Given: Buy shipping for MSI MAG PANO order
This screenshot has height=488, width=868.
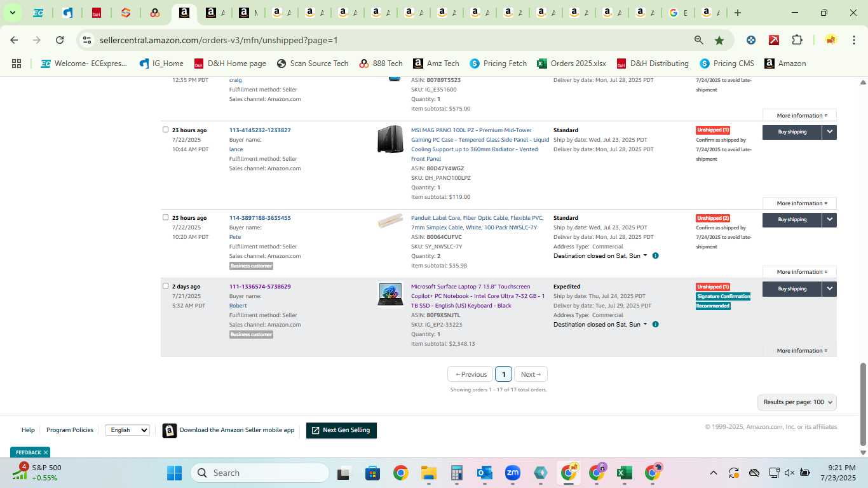Looking at the screenshot, I should (x=792, y=132).
